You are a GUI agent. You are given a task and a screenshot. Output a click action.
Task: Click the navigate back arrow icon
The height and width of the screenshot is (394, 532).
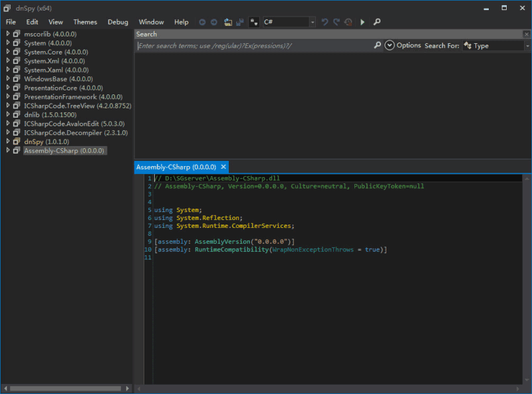202,22
